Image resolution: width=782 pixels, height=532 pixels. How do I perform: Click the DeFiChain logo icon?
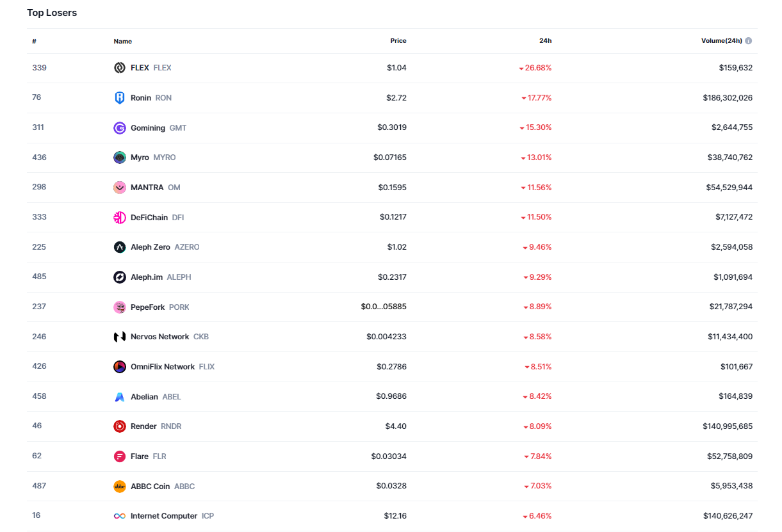(x=120, y=218)
